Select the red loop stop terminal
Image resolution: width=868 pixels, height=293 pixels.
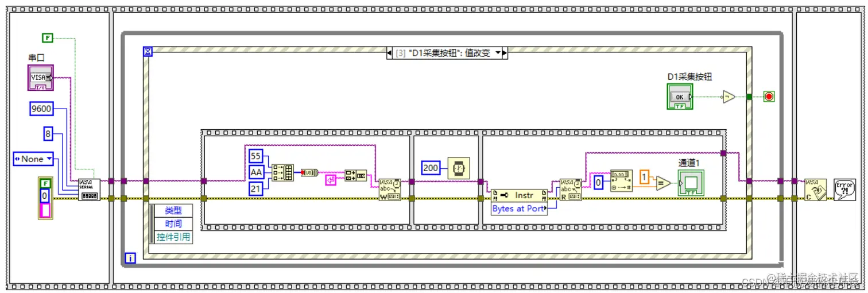(x=769, y=97)
